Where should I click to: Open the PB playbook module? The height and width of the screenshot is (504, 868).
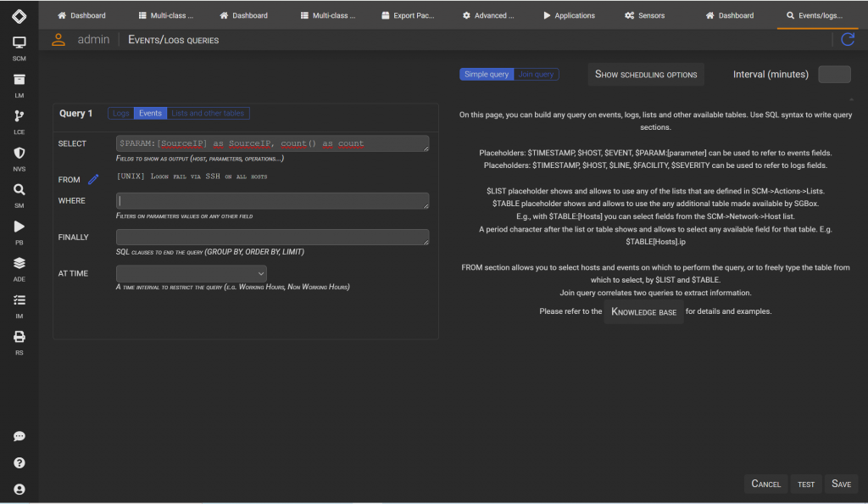(19, 232)
